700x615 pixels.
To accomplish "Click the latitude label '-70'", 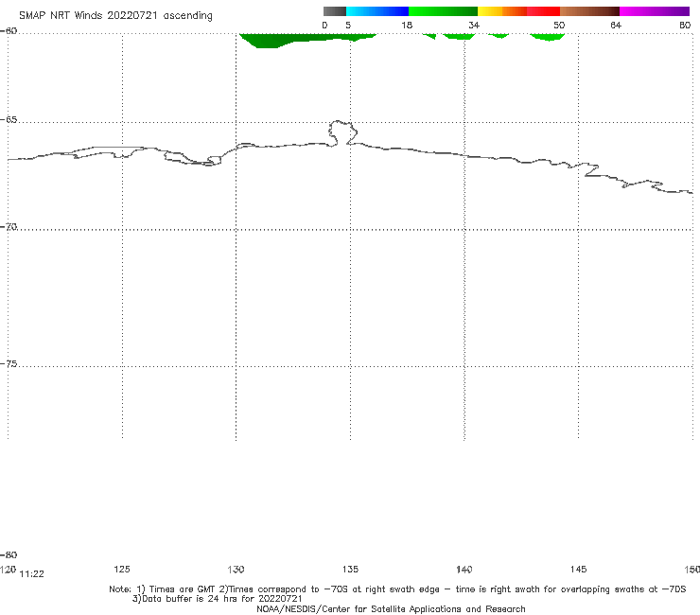I will (9, 227).
